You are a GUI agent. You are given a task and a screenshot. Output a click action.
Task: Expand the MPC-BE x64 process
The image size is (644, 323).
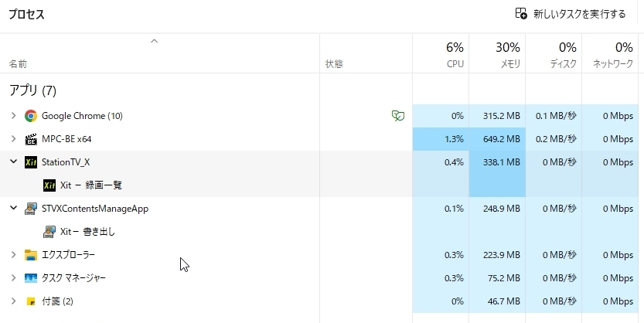click(14, 139)
